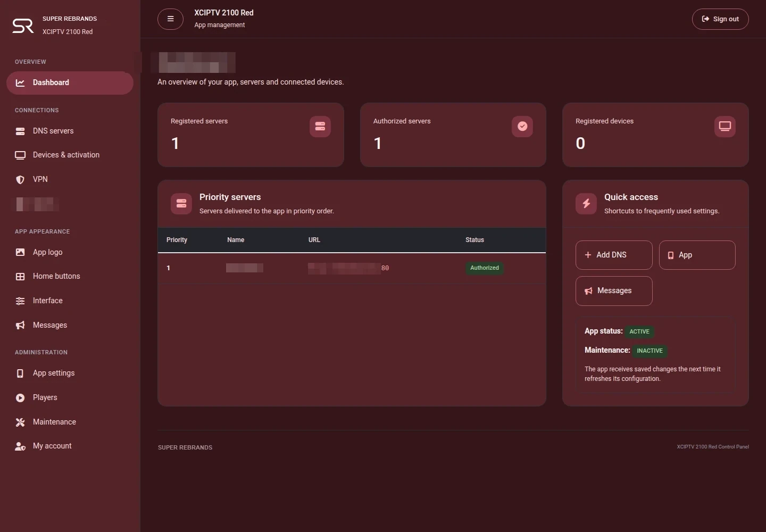Click the Players play-circle icon
Image resolution: width=766 pixels, height=532 pixels.
20,398
